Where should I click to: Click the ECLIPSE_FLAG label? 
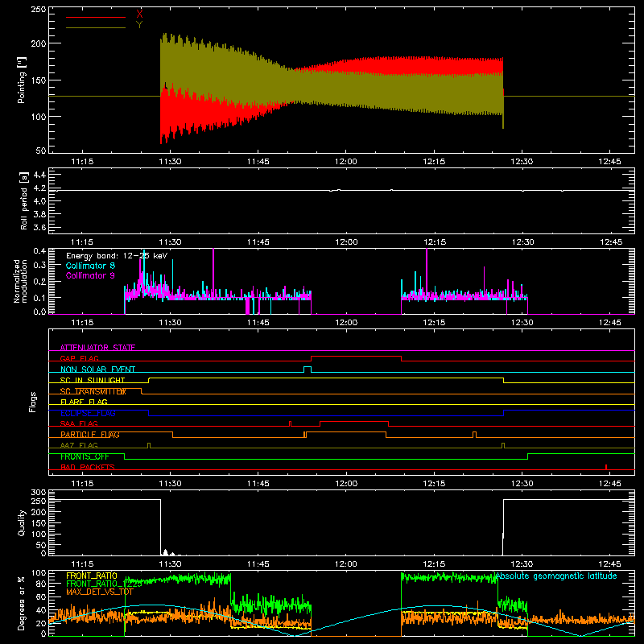pos(88,413)
